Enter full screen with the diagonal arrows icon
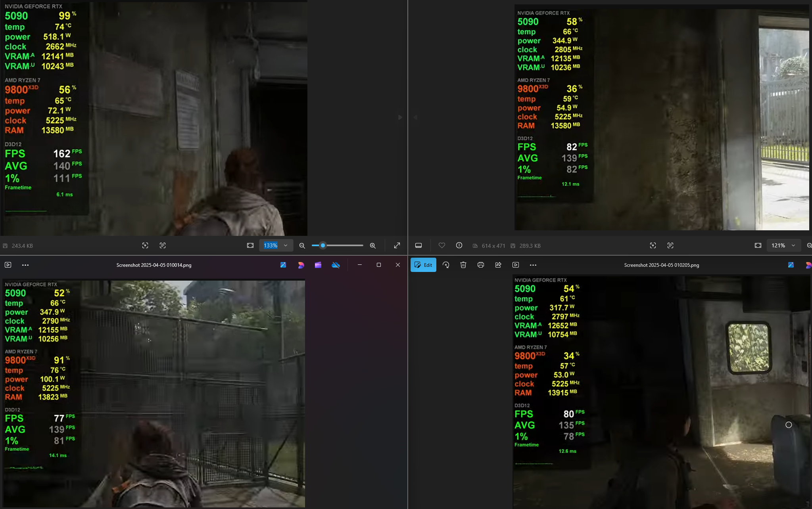Screen dimensions: 812x509 coord(397,245)
